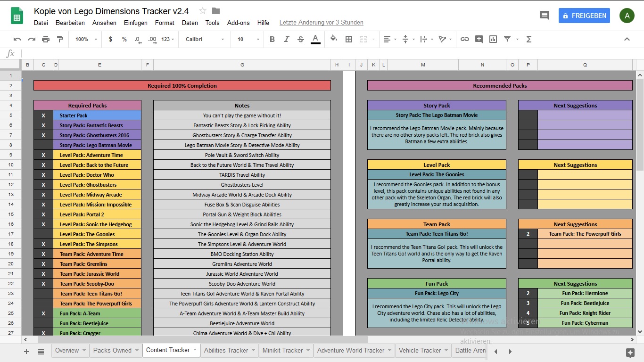Toggle X for Team Pack: Teen Titans Go!

point(43,294)
